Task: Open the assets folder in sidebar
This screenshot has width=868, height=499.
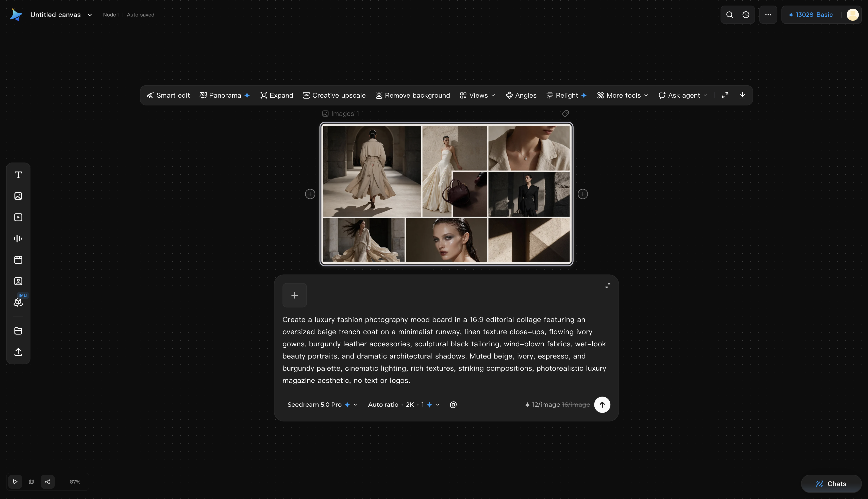Action: click(x=18, y=331)
